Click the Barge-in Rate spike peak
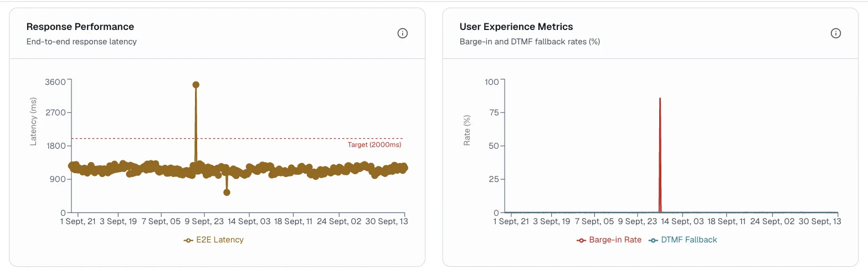The image size is (868, 273). click(x=660, y=99)
